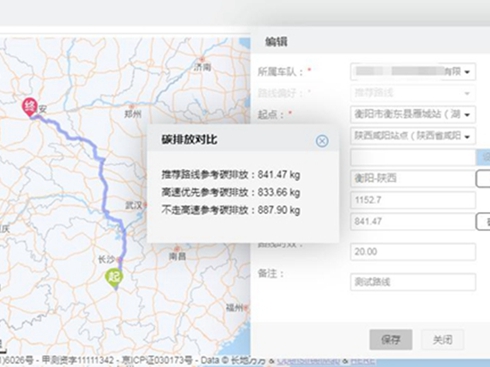
Task: Click the 关闭 button
Action: pos(442,340)
